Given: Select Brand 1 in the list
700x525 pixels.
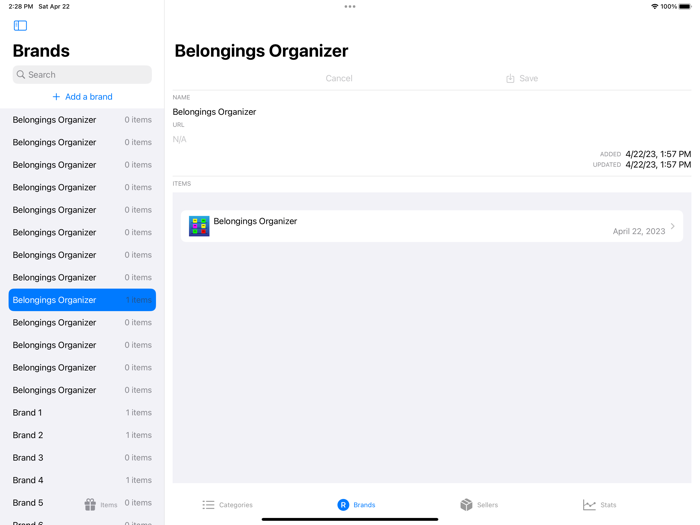Looking at the screenshot, I should tap(82, 412).
